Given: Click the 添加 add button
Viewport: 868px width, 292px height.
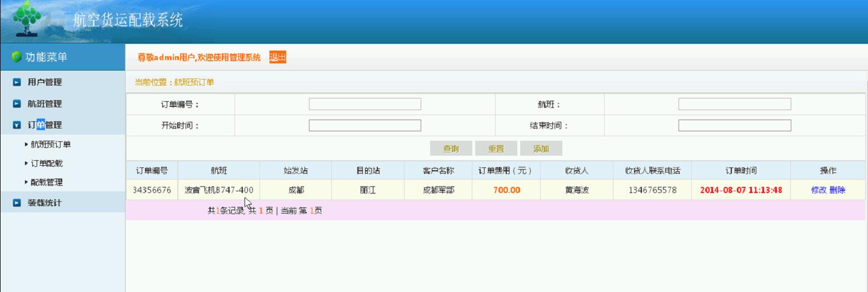Looking at the screenshot, I should coord(541,149).
